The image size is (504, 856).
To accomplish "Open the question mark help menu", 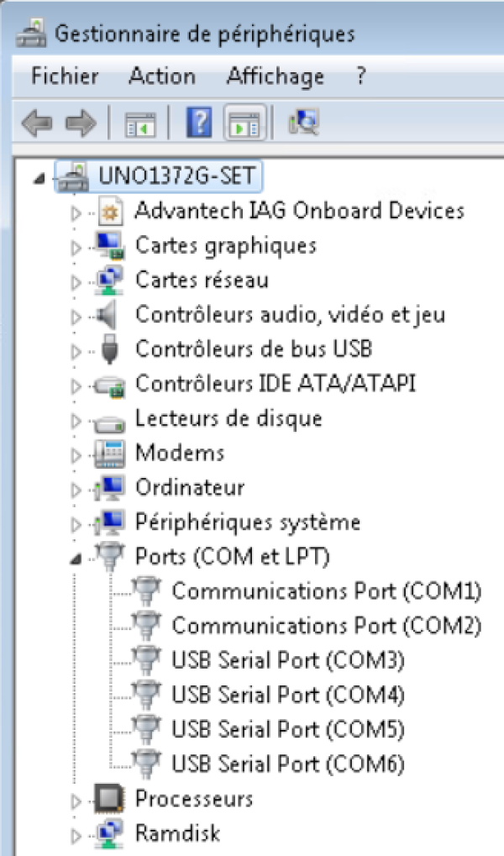I will [x=360, y=76].
